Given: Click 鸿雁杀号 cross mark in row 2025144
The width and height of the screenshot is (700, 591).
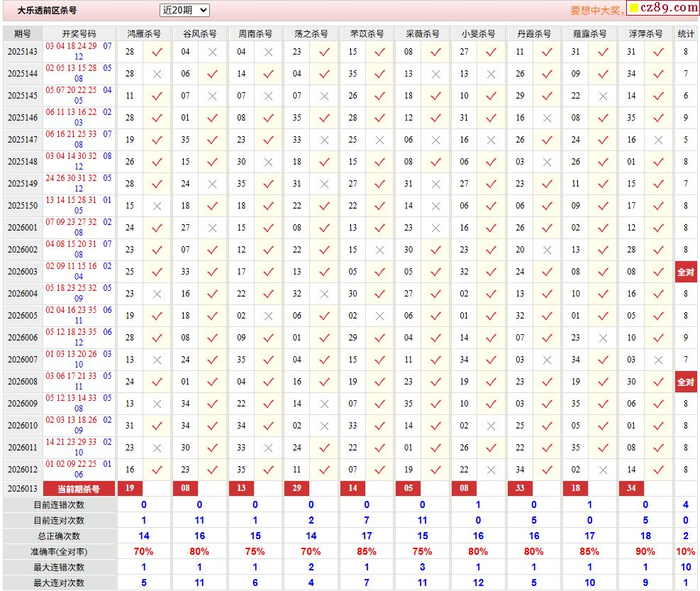Looking at the screenshot, I should (x=157, y=74).
